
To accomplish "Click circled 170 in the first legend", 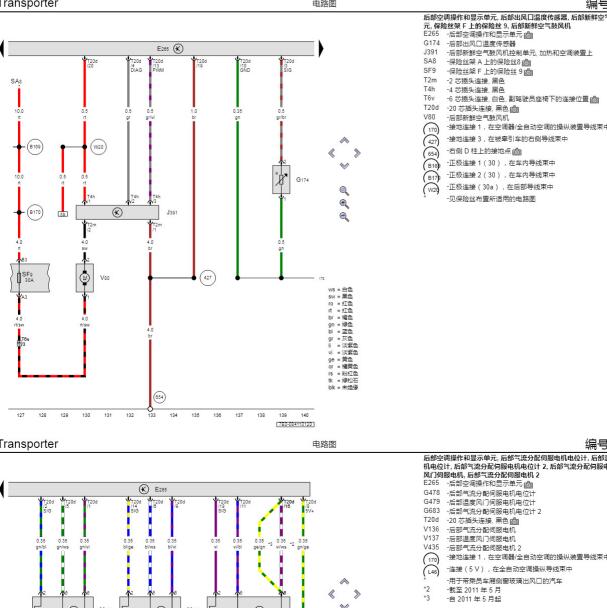I will 431,130.
